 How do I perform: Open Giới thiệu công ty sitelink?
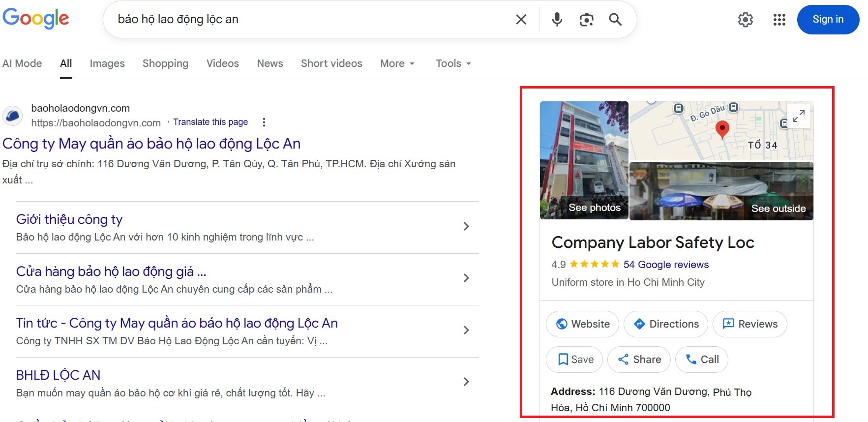[69, 219]
